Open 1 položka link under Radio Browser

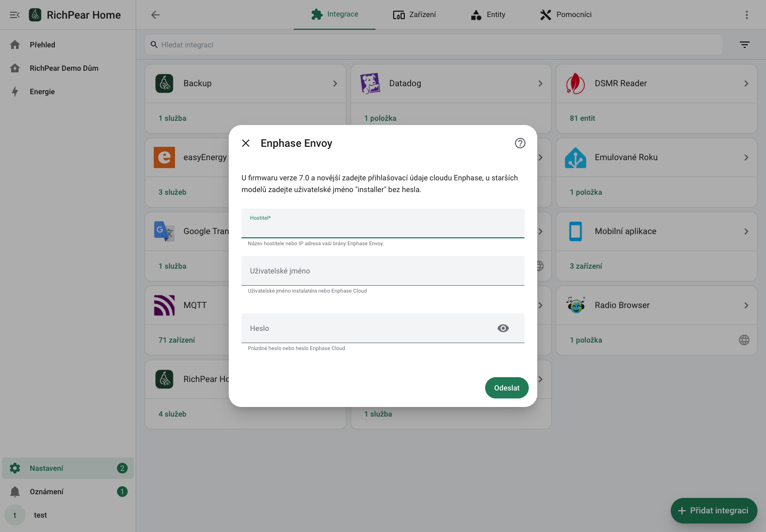point(586,340)
